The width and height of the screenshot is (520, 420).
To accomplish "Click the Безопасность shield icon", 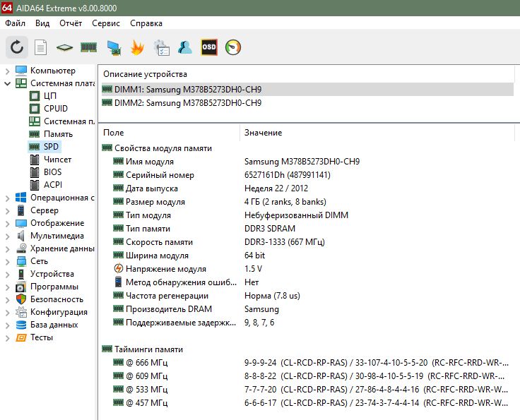I will 21,299.
